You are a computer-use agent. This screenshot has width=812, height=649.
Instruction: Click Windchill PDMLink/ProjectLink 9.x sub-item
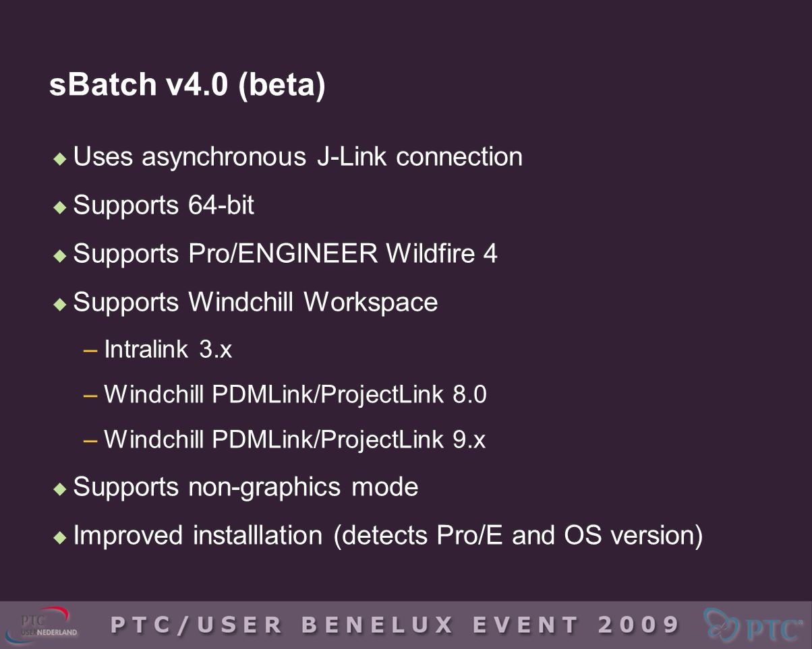point(295,440)
